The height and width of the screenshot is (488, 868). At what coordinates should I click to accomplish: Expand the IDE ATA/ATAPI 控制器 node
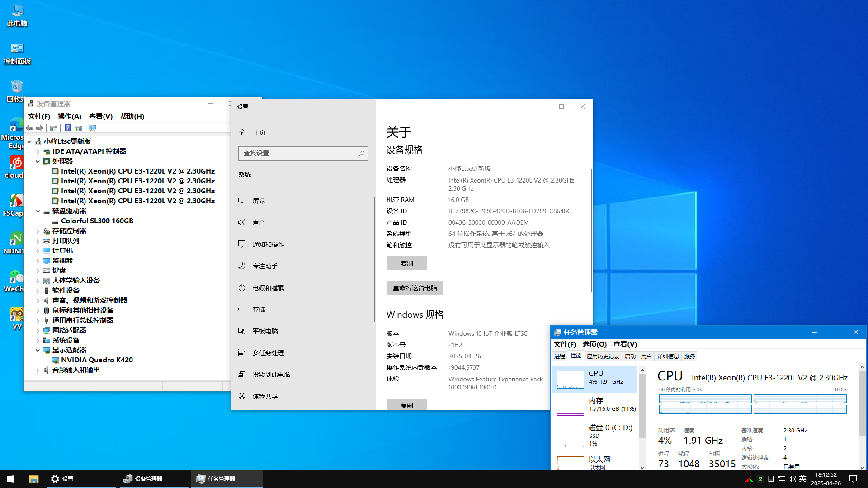click(38, 151)
